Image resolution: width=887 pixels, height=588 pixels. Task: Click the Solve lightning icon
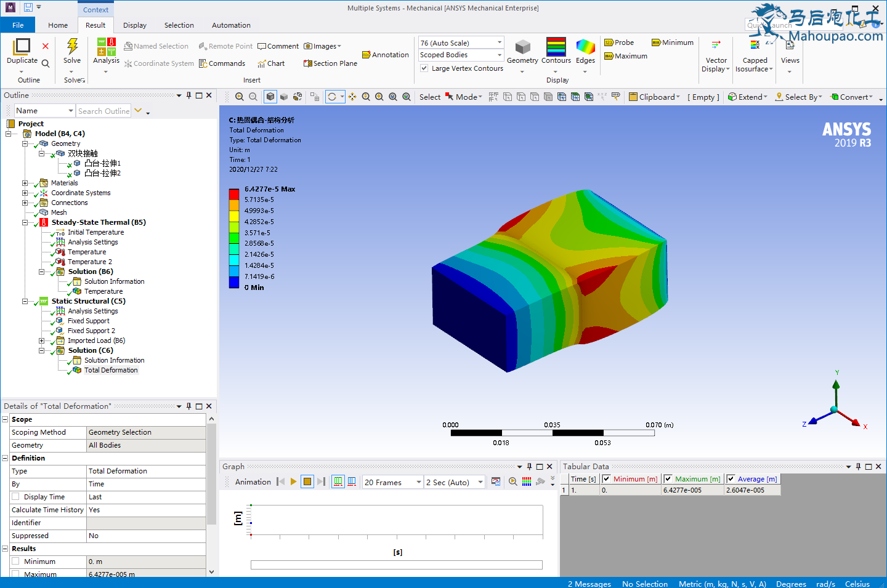[x=72, y=46]
